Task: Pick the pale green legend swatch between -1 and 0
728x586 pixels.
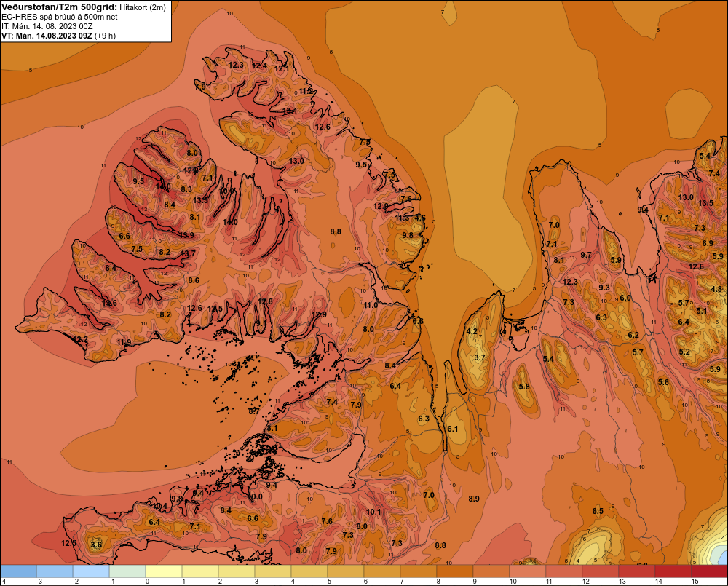Action: pyautogui.click(x=127, y=571)
